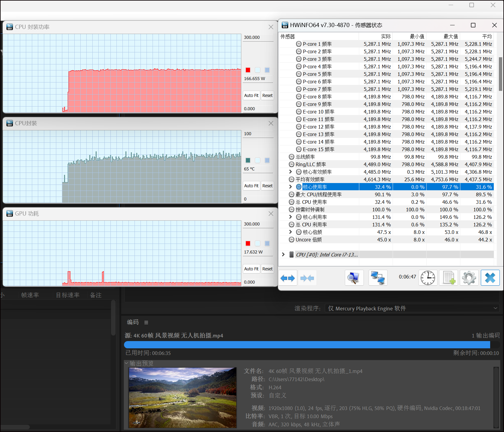Click Auto Fit in the CPU 封装功率 panel

[251, 95]
